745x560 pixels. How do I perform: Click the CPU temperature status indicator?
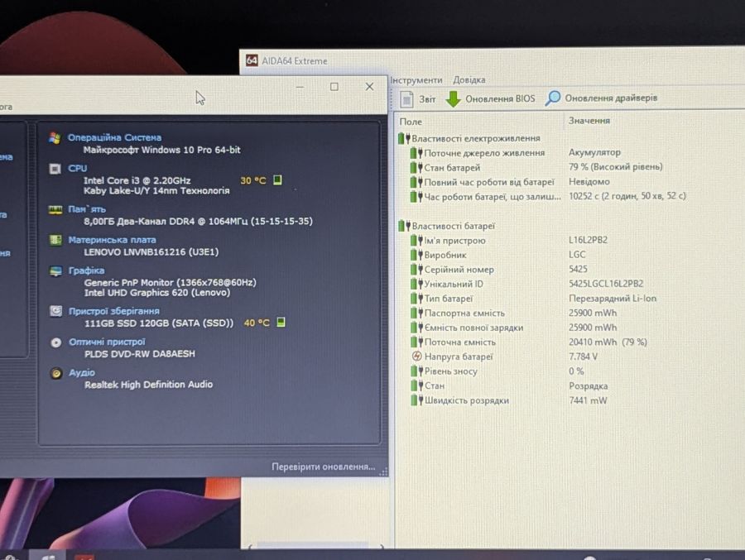click(x=277, y=180)
